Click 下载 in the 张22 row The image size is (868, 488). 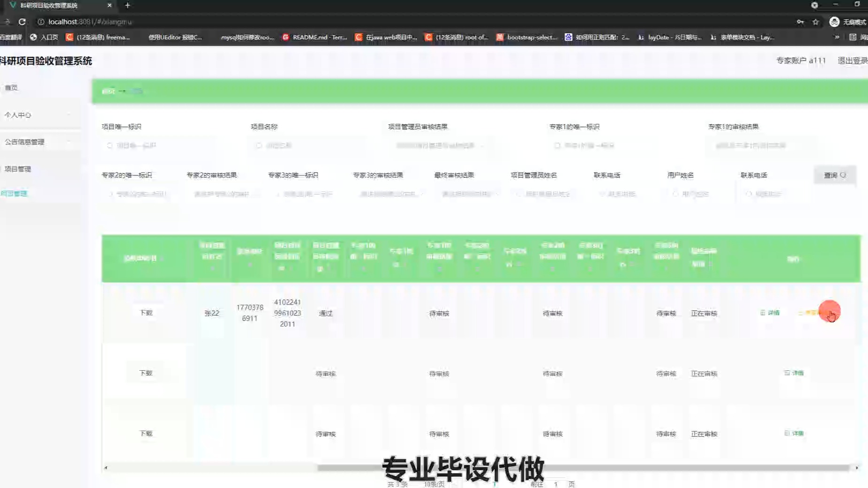pyautogui.click(x=146, y=313)
